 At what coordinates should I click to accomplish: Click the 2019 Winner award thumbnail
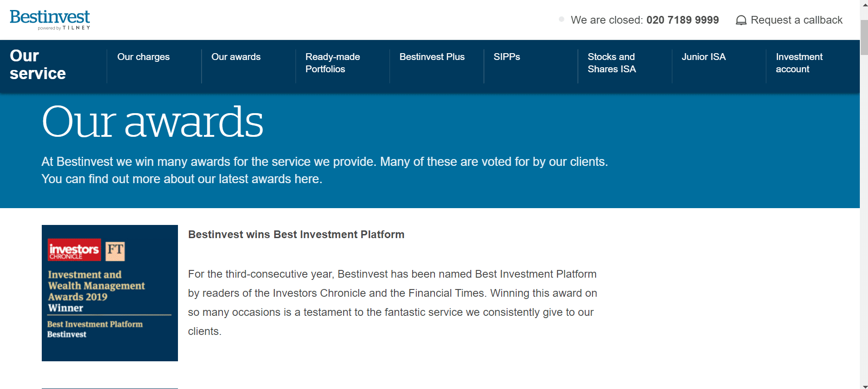pos(110,293)
